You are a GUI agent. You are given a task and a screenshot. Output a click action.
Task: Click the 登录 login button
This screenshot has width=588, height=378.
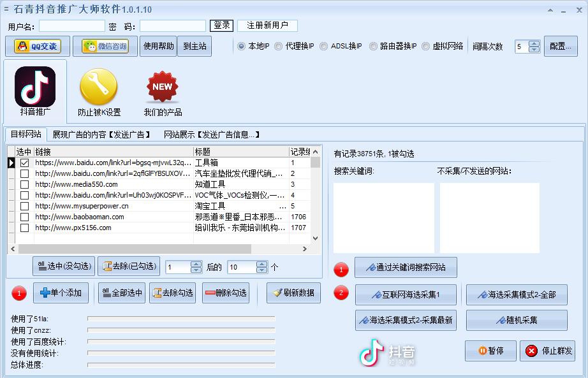221,25
